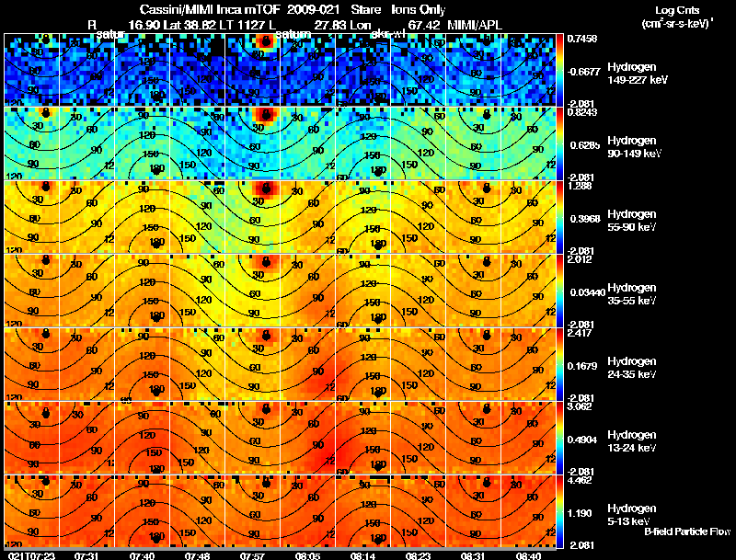Click the 'MIMI/APL' credit text
Screen dimensions: 736x560
475,25
